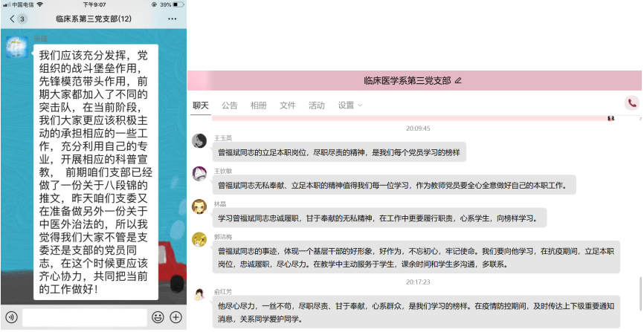The image size is (644, 332).
Task: Start a group phone call
Action: click(632, 104)
